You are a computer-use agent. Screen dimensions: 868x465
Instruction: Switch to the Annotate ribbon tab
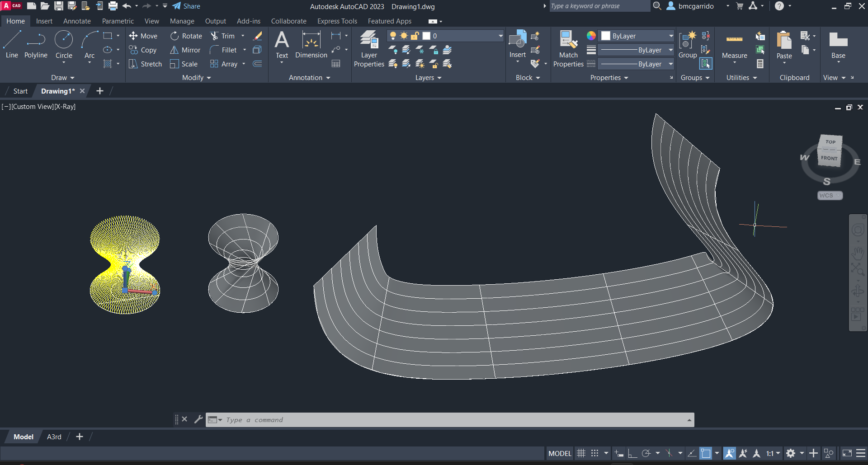[x=77, y=21]
